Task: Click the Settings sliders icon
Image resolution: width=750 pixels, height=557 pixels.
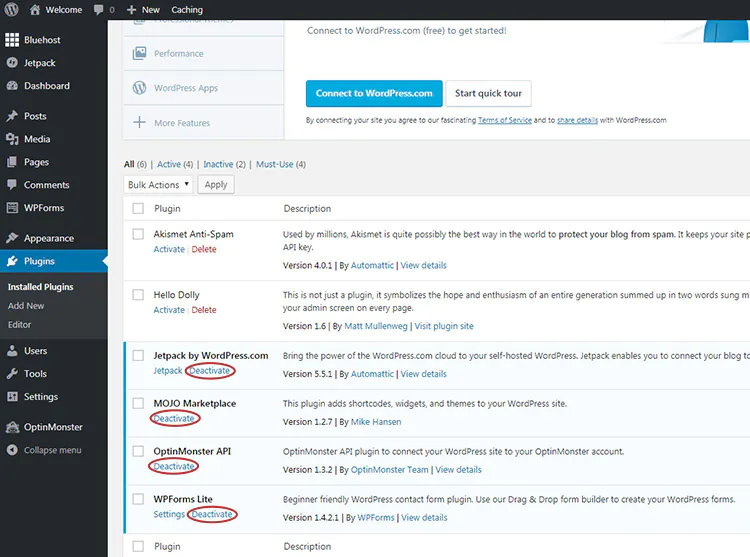Action: (x=12, y=396)
